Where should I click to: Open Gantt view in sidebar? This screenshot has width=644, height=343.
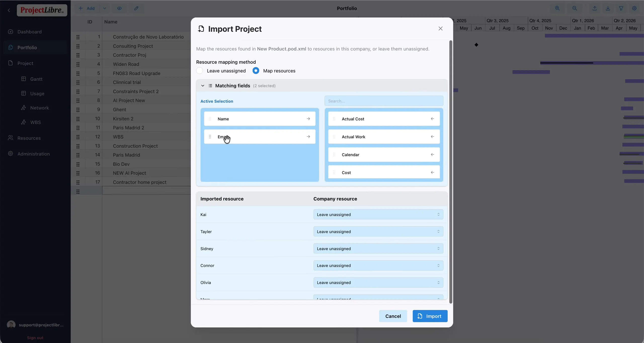36,79
